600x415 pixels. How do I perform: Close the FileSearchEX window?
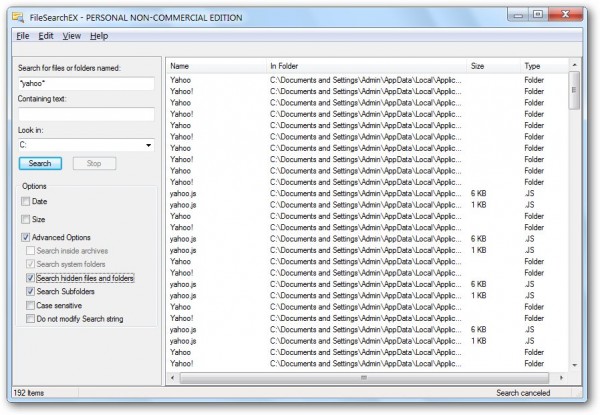[x=566, y=15]
